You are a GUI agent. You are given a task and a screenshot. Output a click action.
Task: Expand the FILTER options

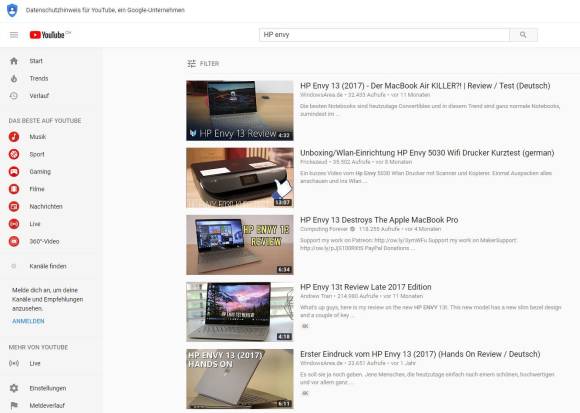click(x=203, y=64)
